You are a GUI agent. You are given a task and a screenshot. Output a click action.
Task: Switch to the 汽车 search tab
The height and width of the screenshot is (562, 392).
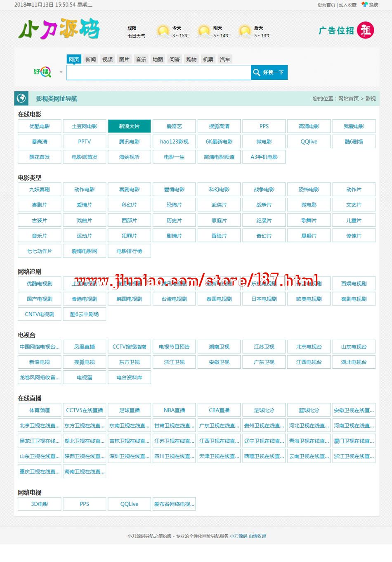tap(225, 59)
